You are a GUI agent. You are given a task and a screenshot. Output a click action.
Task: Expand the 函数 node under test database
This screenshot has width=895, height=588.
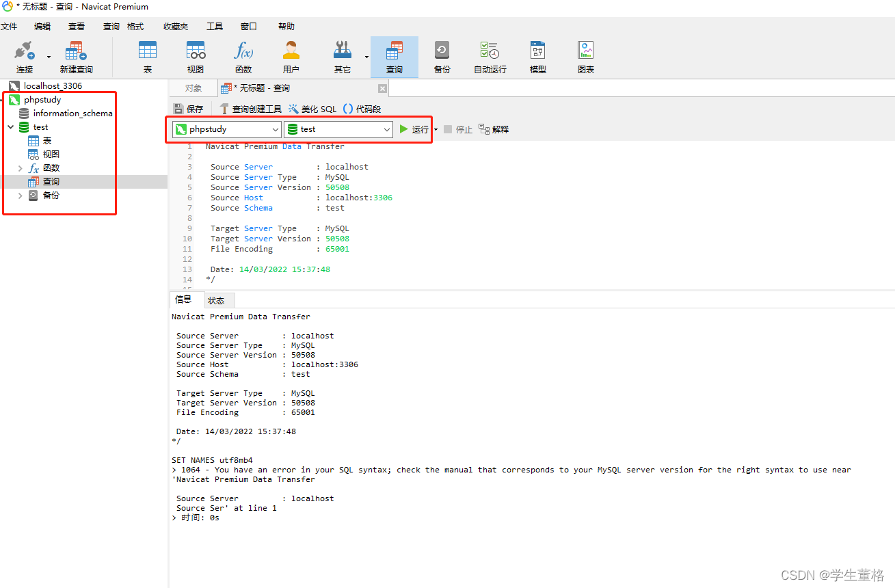coord(20,168)
